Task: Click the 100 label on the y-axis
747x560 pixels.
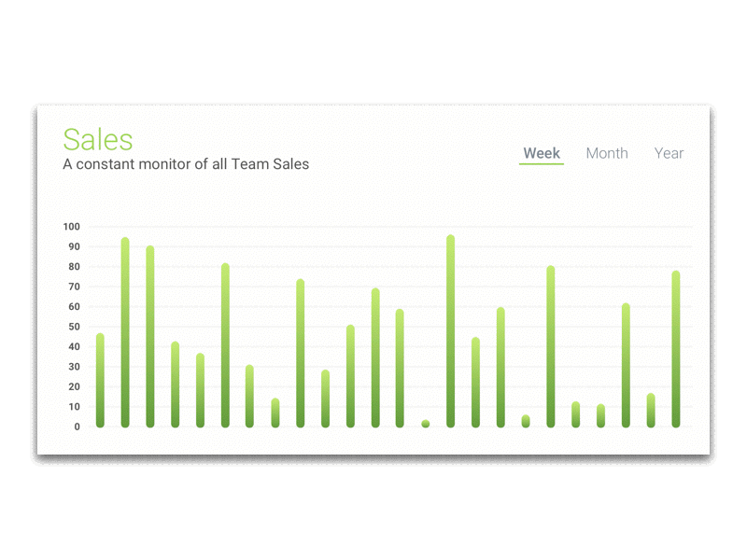Action: [x=71, y=227]
